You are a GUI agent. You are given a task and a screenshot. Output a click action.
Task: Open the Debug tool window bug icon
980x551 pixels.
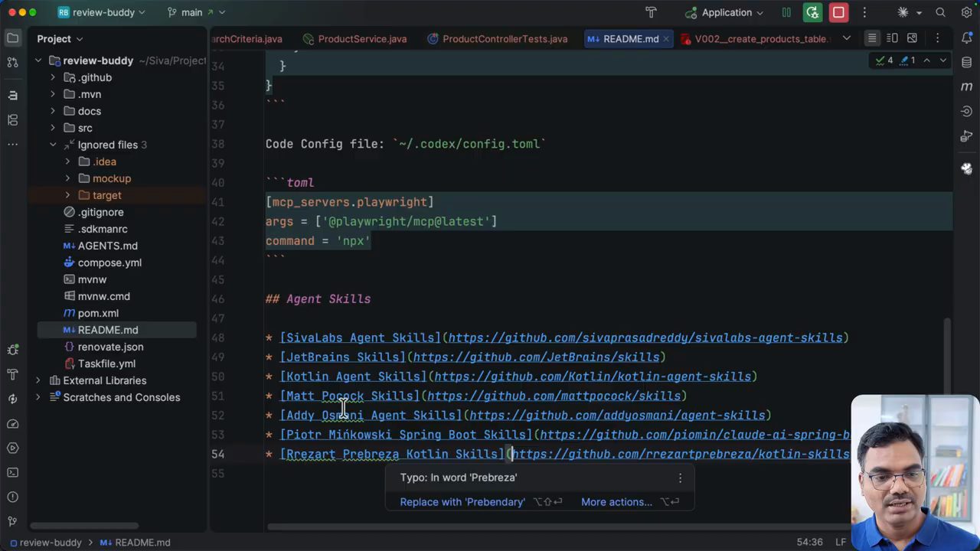[x=12, y=350]
